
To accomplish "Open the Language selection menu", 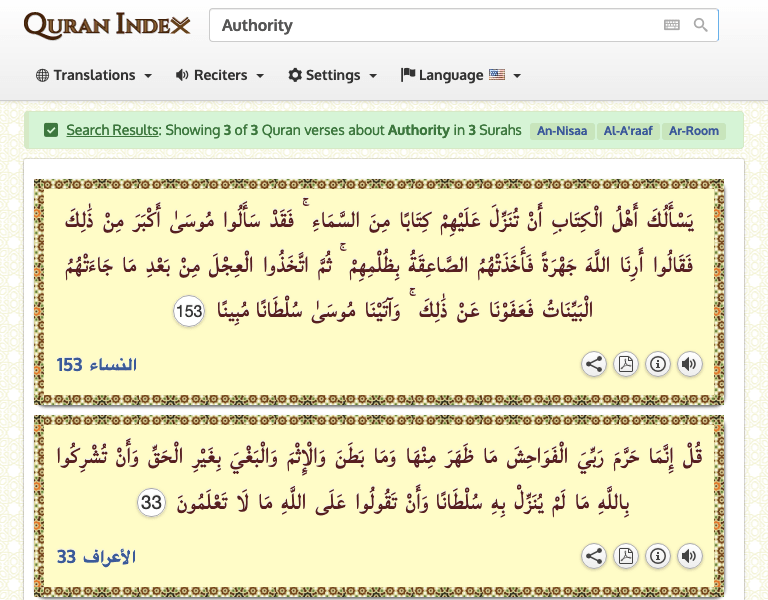I will coord(461,75).
